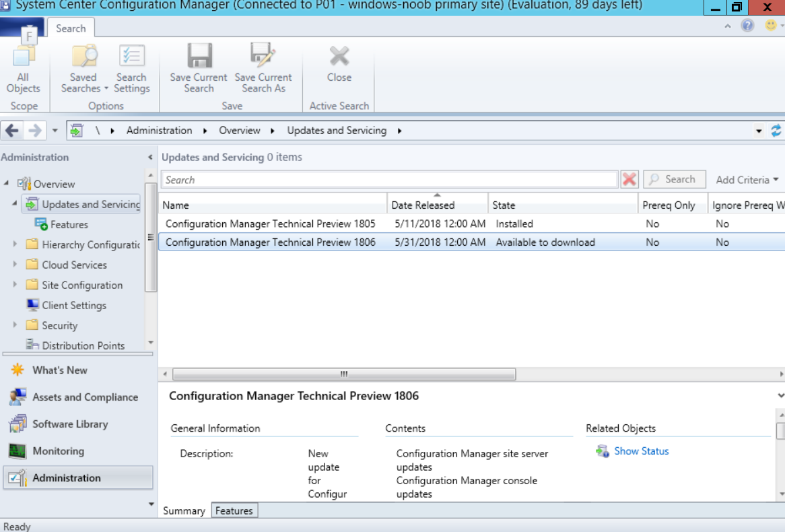Sort by the Name column header
The width and height of the screenshot is (785, 532).
click(x=273, y=205)
